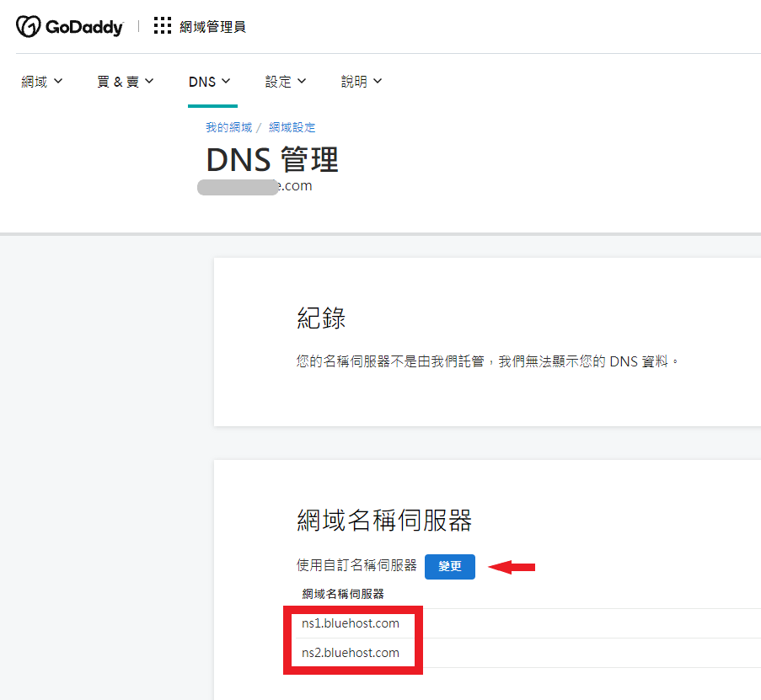Click the 紀錄 section heading
The height and width of the screenshot is (700, 761).
[x=321, y=318]
